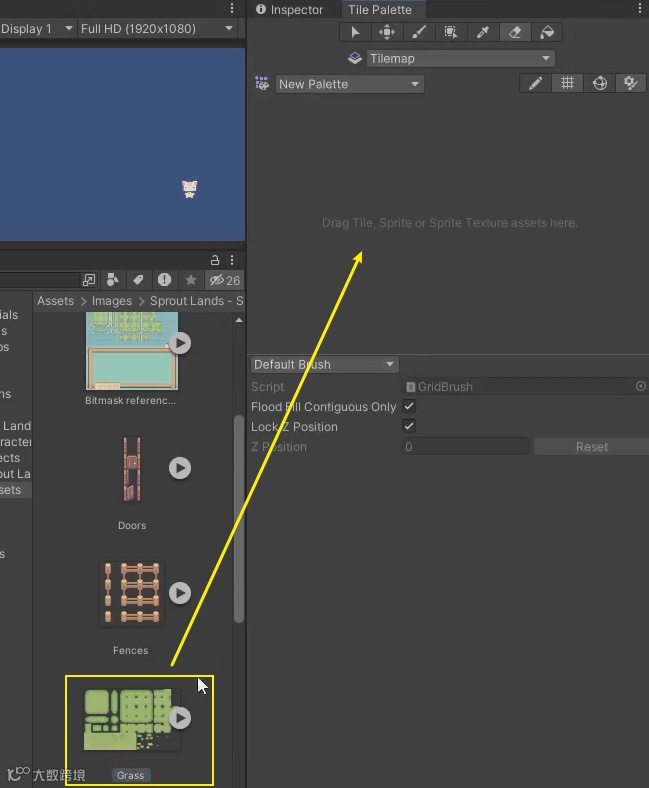Select the Grass asset thumbnail

[x=132, y=719]
